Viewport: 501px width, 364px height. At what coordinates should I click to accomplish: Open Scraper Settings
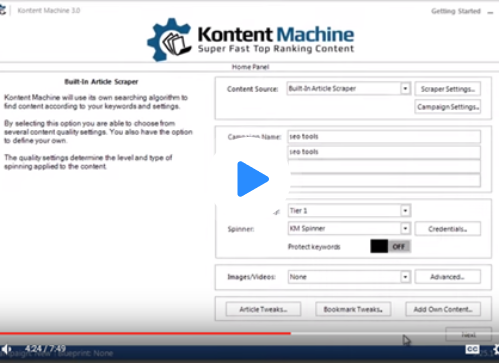447,89
